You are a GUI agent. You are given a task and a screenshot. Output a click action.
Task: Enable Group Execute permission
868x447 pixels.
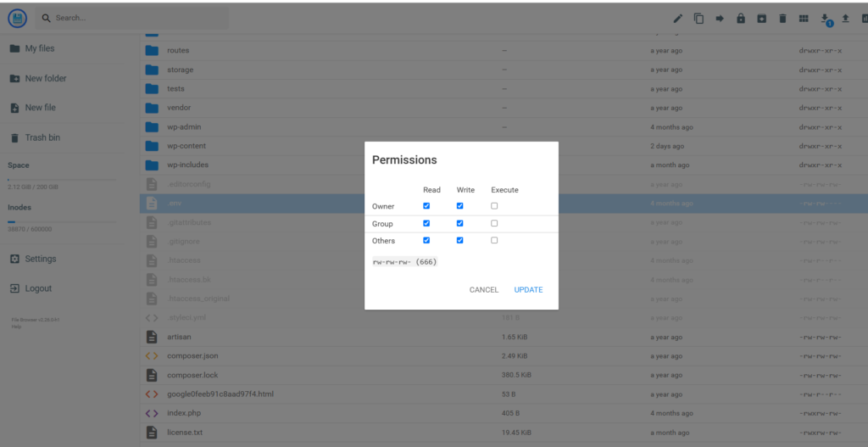494,223
